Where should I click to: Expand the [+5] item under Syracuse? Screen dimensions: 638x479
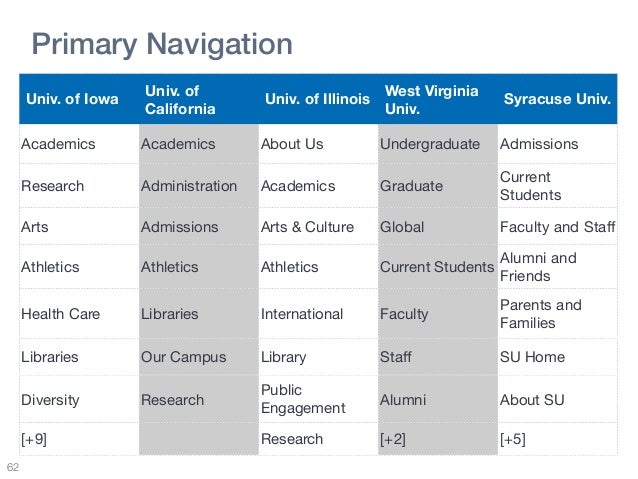pos(513,439)
